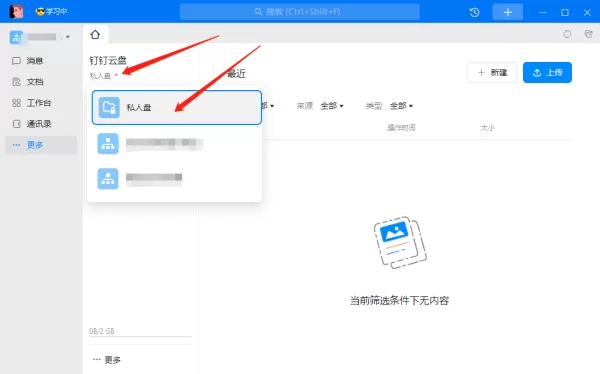
Task: Open the partially hidden filter dropdown arrow
Action: 272,106
